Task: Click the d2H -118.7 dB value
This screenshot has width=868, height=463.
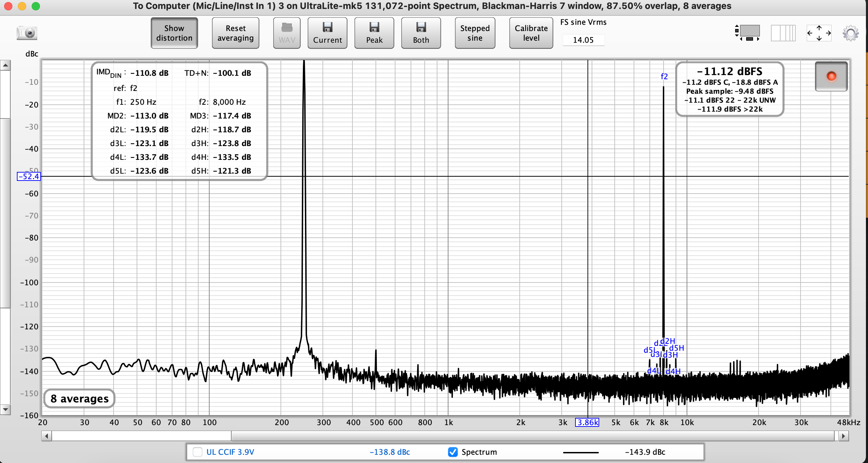Action: (232, 130)
